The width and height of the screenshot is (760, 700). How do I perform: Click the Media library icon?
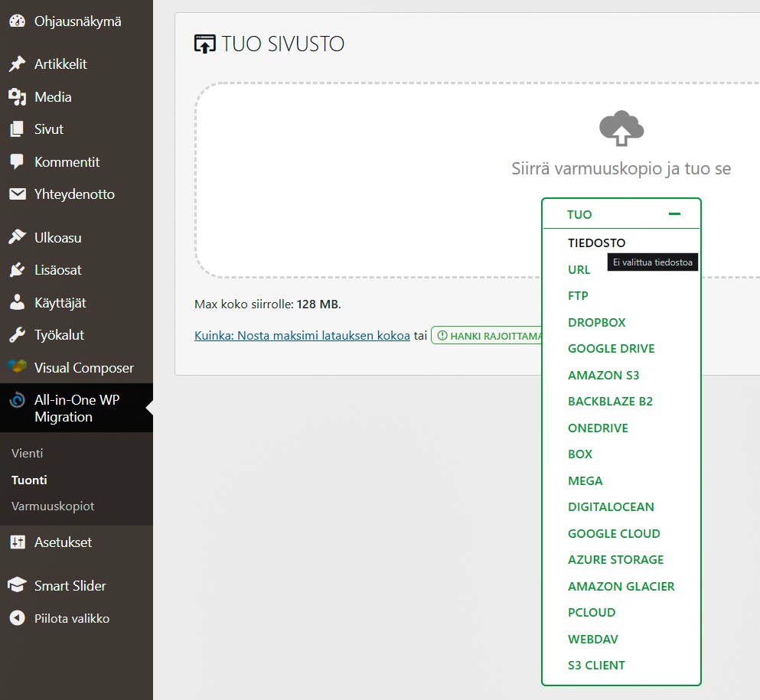click(18, 97)
